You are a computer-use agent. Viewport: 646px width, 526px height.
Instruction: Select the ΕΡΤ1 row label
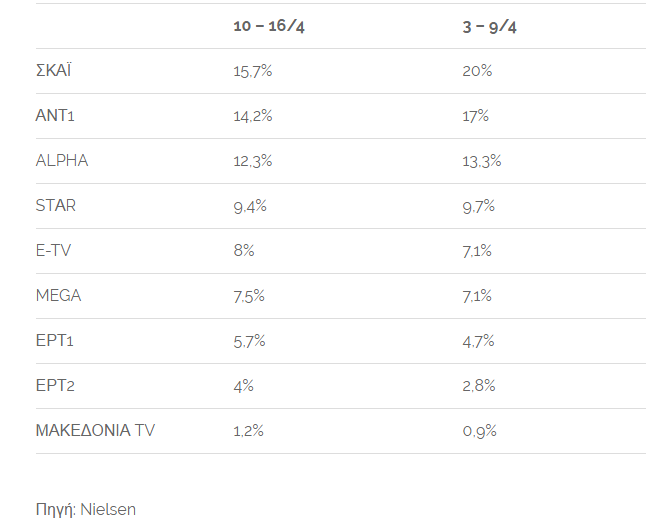click(x=55, y=341)
